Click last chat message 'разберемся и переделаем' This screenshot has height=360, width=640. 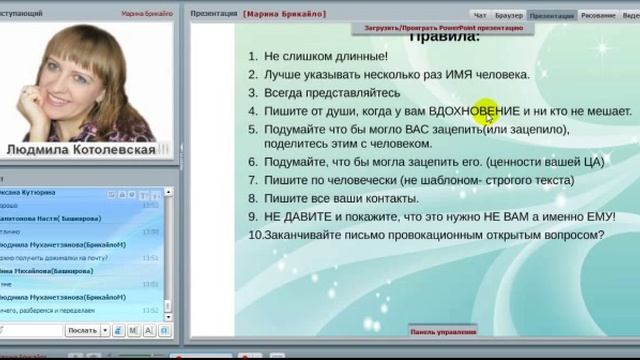coord(47,311)
